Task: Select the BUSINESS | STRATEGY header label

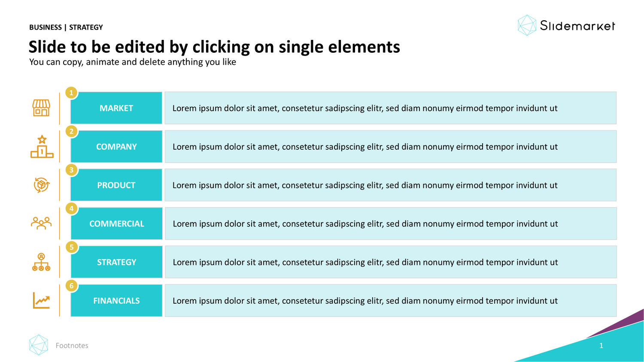Action: point(66,27)
